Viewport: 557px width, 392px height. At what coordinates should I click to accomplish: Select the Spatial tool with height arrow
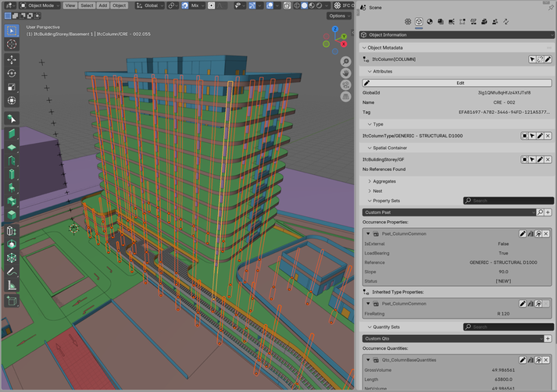click(x=12, y=231)
